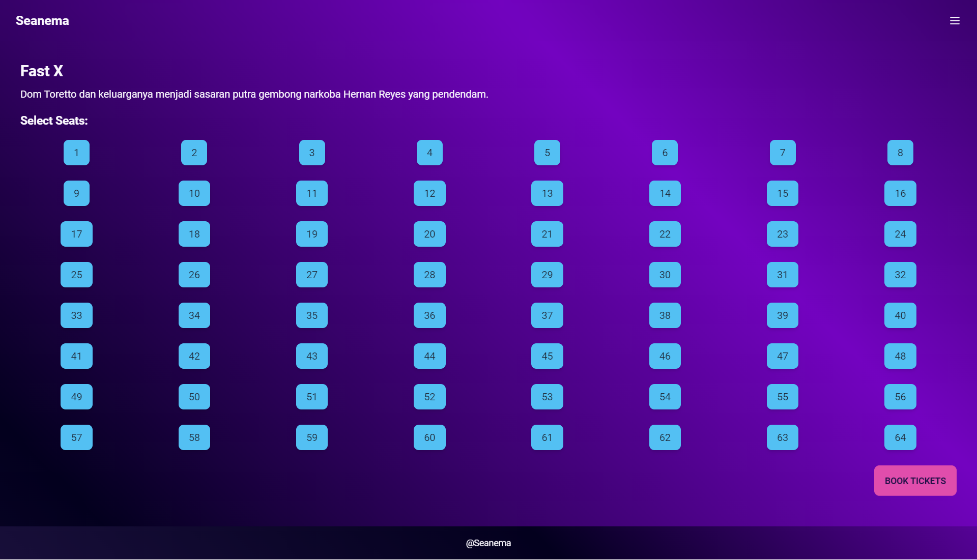Select seat 55
The height and width of the screenshot is (560, 977).
tap(782, 397)
